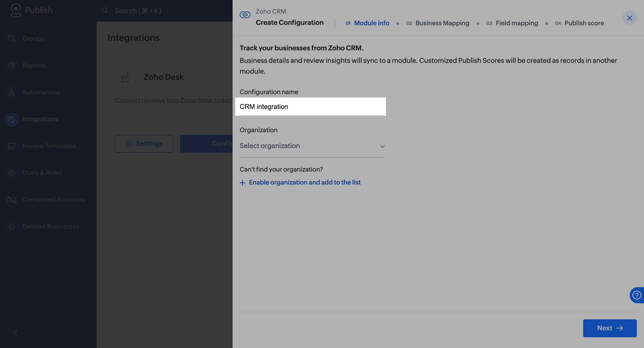Click the gear icon on Settings button
Image resolution: width=644 pixels, height=348 pixels.
(x=129, y=144)
